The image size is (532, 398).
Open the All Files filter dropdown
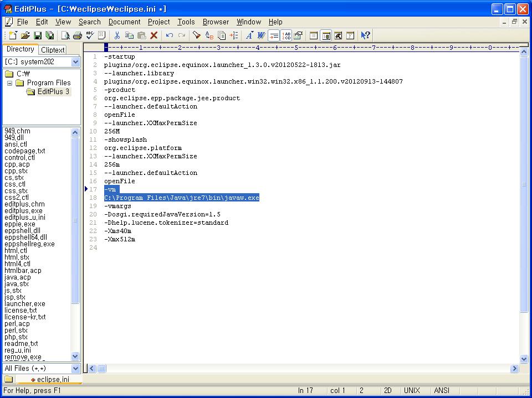(x=75, y=368)
